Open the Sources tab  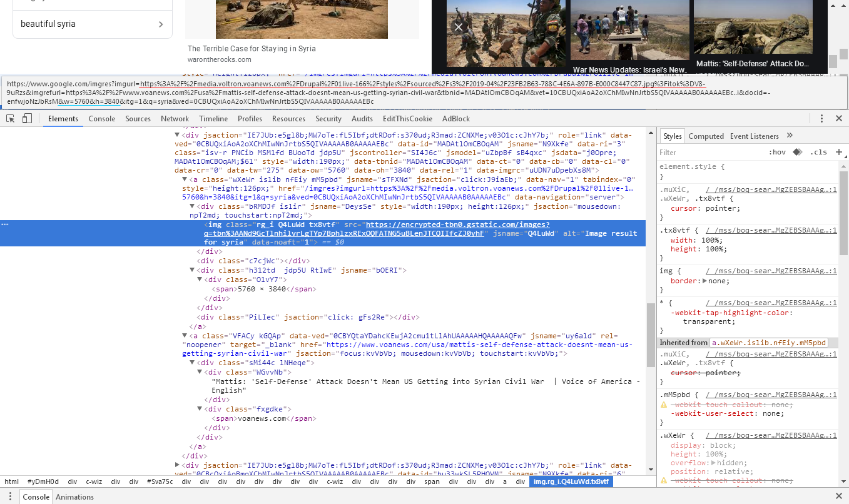click(138, 119)
